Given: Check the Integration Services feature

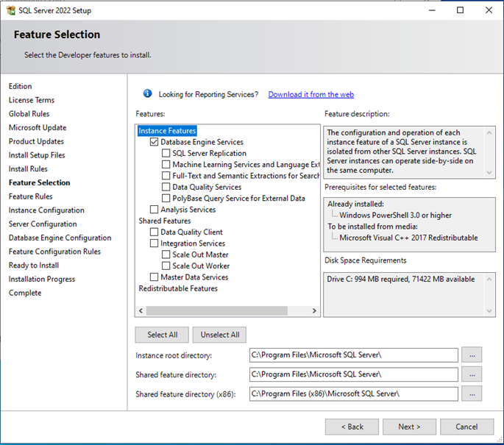Looking at the screenshot, I should pos(154,243).
